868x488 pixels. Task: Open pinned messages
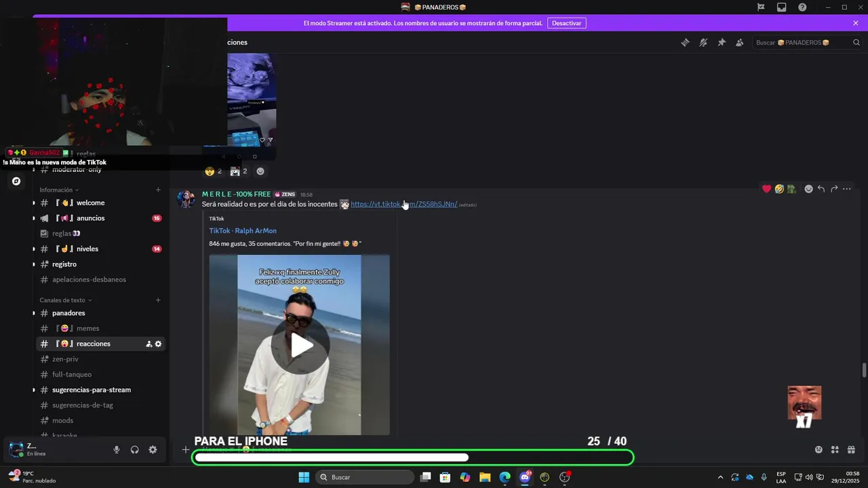tap(722, 42)
